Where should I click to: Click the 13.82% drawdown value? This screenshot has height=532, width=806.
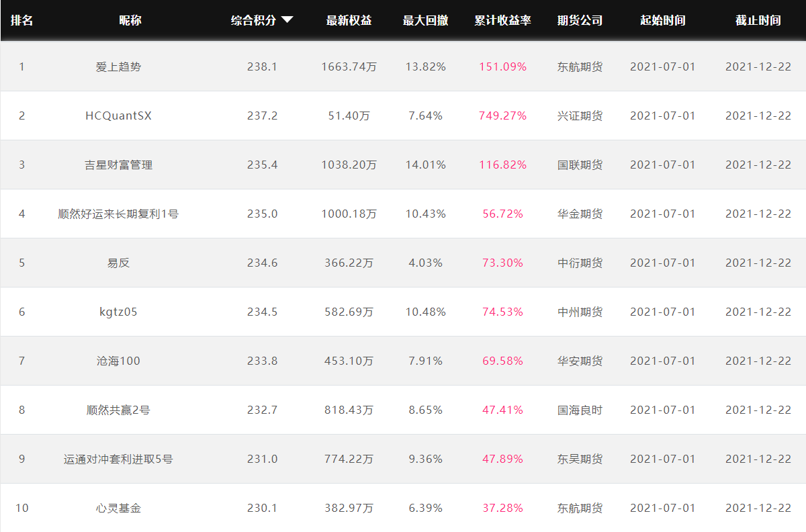tap(425, 66)
